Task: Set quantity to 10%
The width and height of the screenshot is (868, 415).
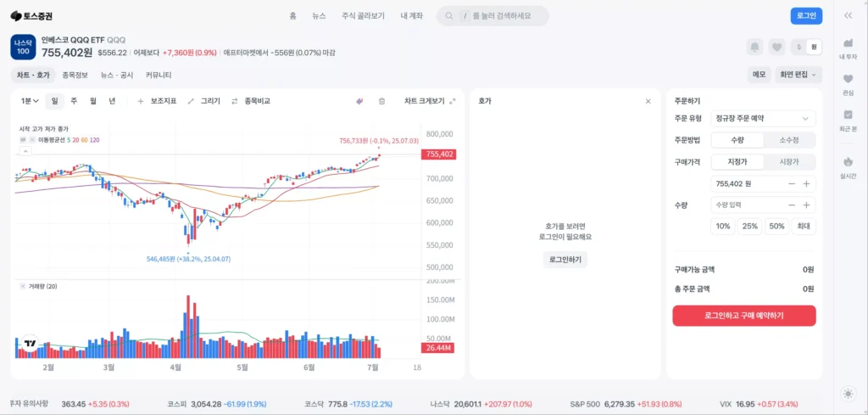Action: click(723, 227)
